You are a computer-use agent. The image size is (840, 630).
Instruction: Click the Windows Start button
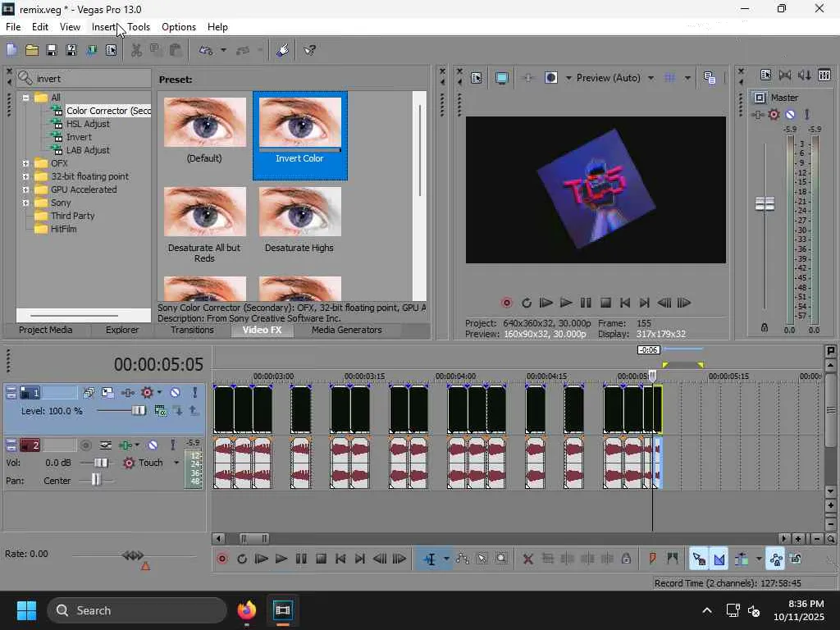(x=26, y=610)
